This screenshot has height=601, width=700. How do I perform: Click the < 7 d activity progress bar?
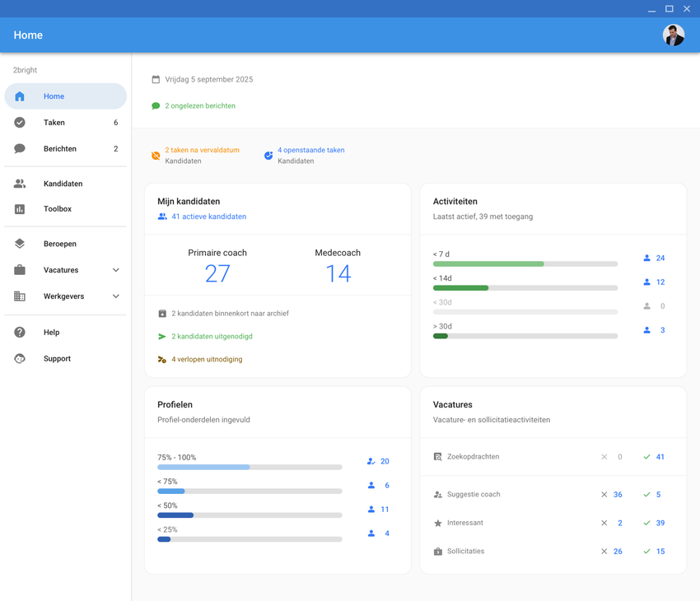coord(525,264)
